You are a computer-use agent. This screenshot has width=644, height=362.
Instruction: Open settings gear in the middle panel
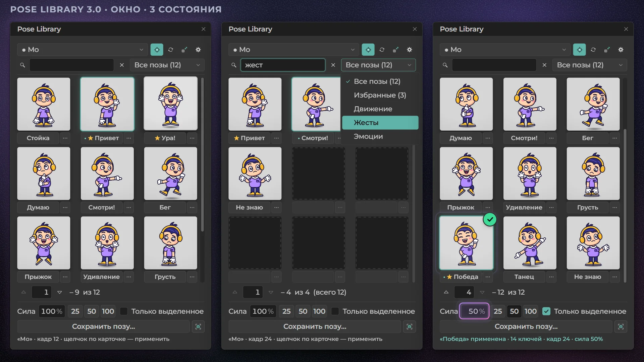pos(410,50)
